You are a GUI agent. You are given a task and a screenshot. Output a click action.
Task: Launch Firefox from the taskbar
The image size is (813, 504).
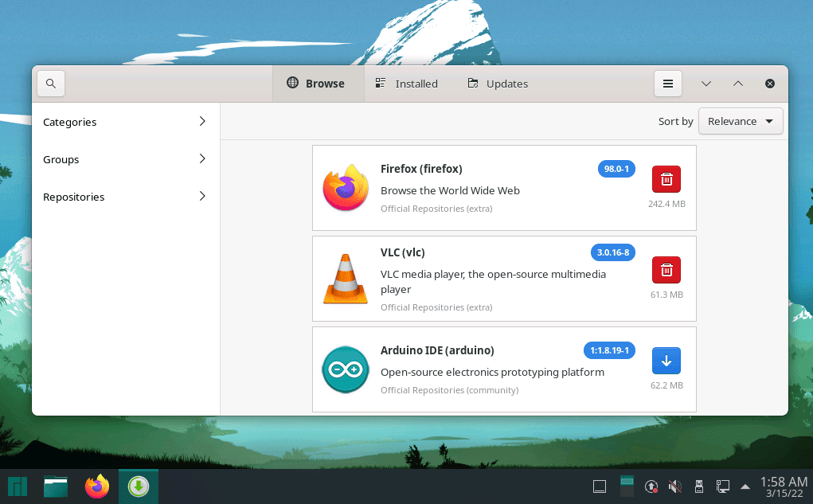(97, 486)
